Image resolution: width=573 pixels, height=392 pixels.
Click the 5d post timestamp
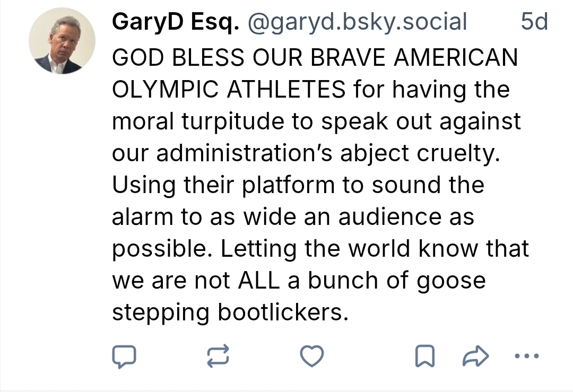[x=534, y=22]
